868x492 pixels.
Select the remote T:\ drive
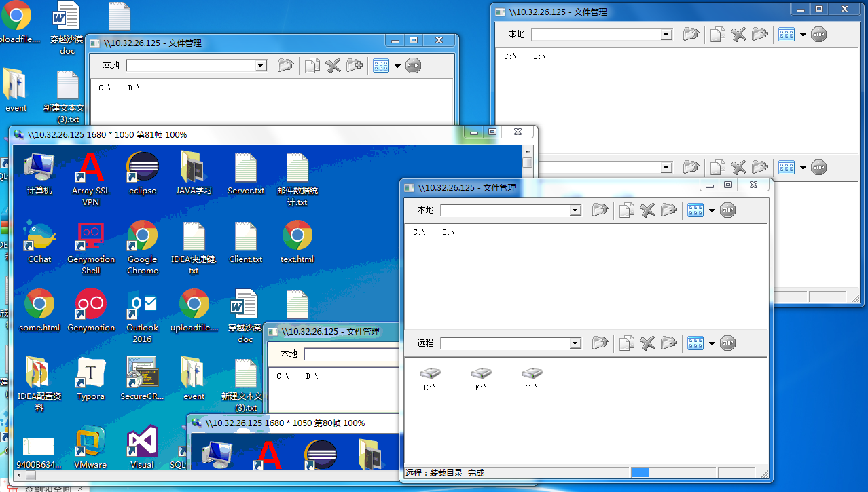[x=532, y=379]
